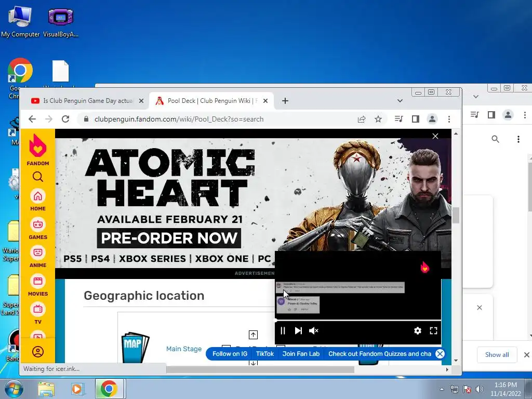Skip to next video in player

coord(298,331)
